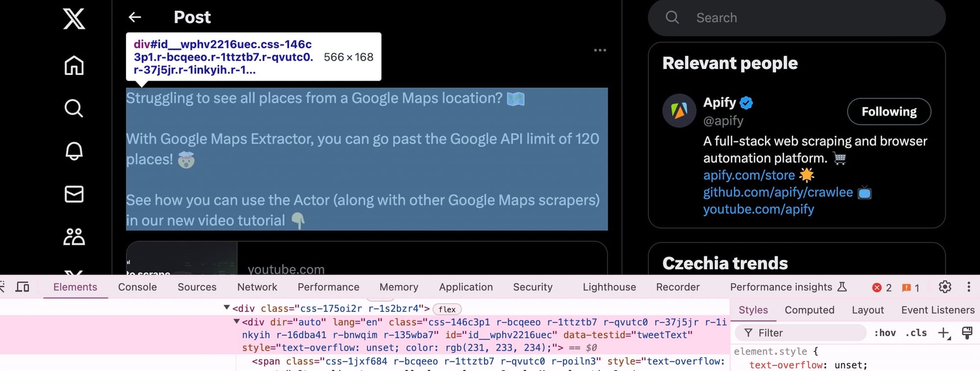
Task: Open the Application tab
Action: pyautogui.click(x=465, y=287)
